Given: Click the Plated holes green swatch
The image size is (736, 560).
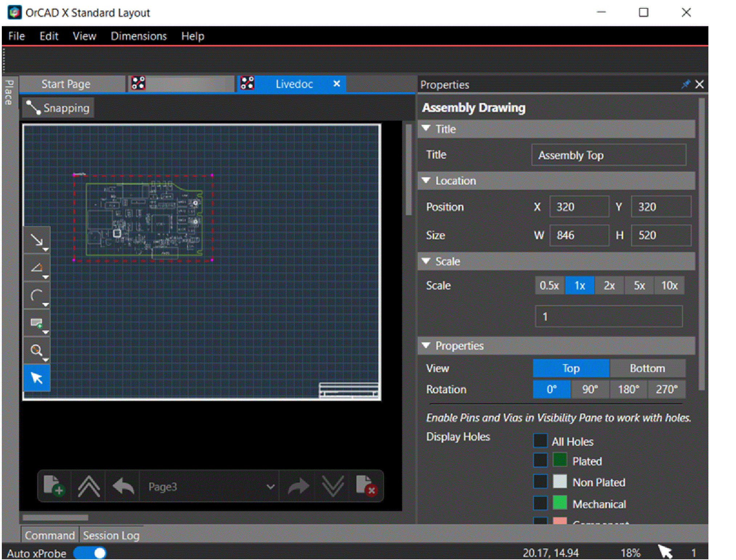Looking at the screenshot, I should click(560, 460).
